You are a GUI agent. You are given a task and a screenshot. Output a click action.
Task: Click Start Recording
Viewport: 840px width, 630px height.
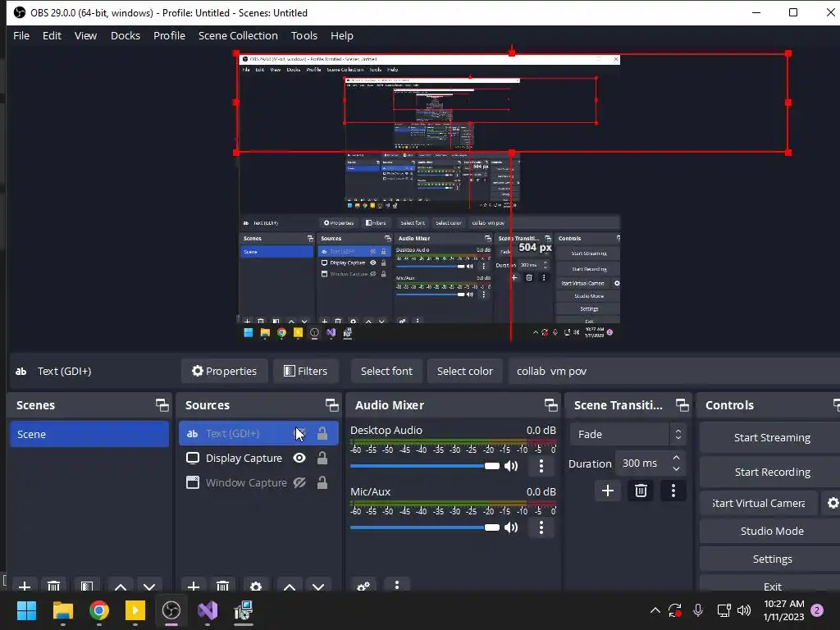click(771, 472)
